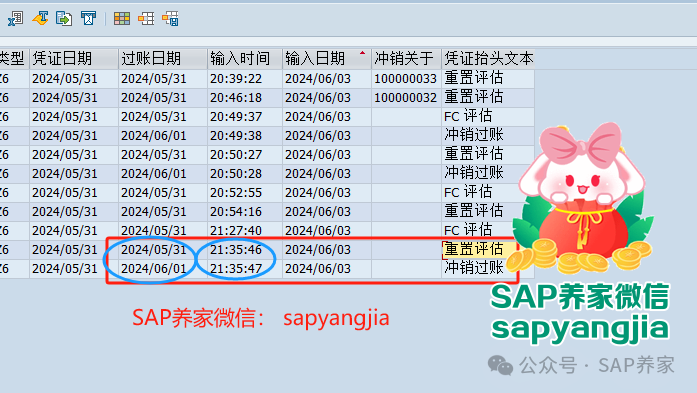Image resolution: width=697 pixels, height=393 pixels.
Task: Click the select layout icon
Action: [x=146, y=19]
